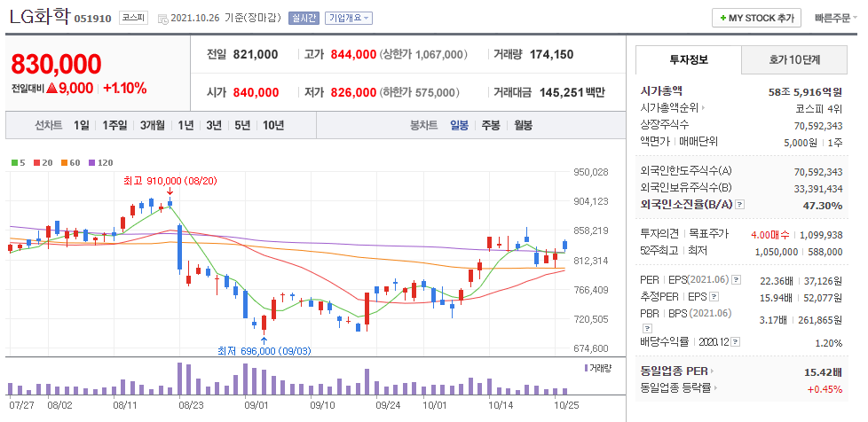Click the 1.20% dividend yield value
The image size is (868, 422).
tap(829, 342)
